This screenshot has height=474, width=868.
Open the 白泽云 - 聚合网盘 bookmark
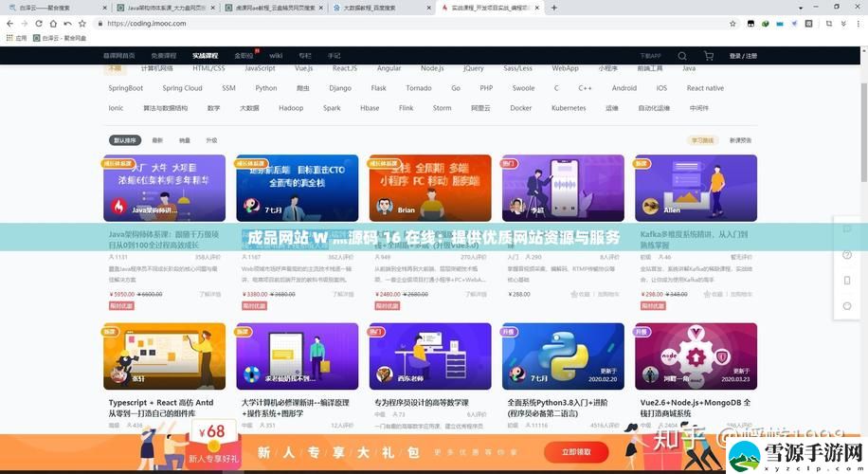(60, 38)
